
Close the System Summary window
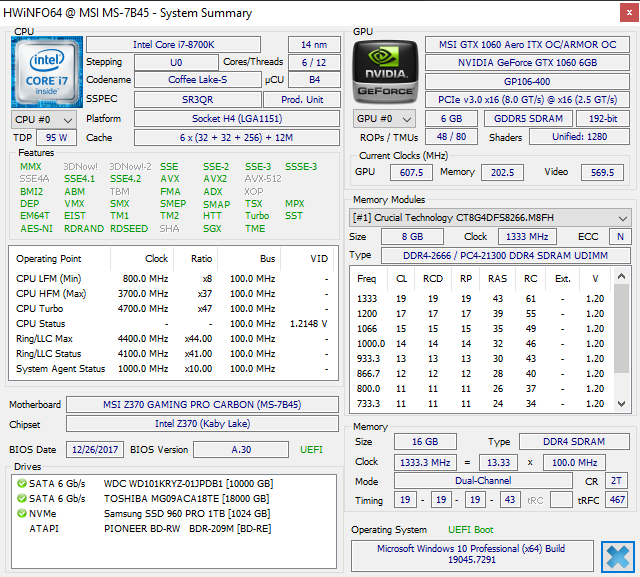click(x=629, y=13)
